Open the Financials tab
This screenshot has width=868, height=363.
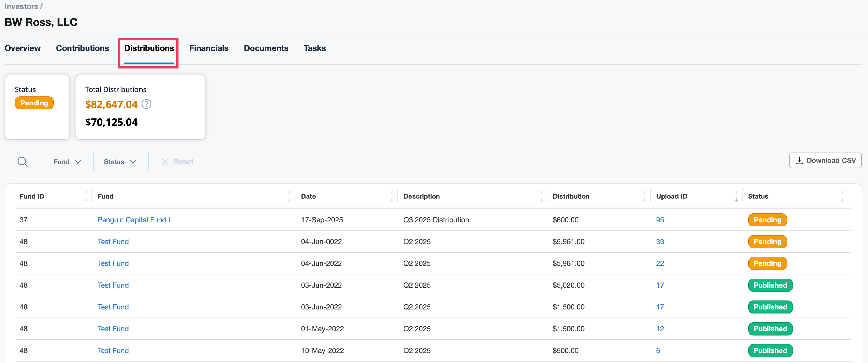(x=209, y=48)
